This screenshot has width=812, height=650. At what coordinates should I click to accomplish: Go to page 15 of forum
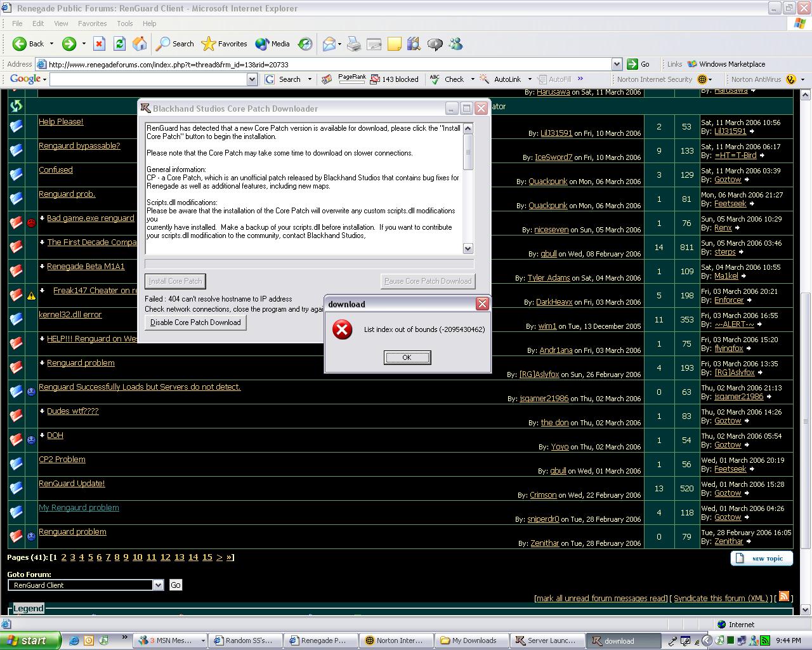(207, 557)
